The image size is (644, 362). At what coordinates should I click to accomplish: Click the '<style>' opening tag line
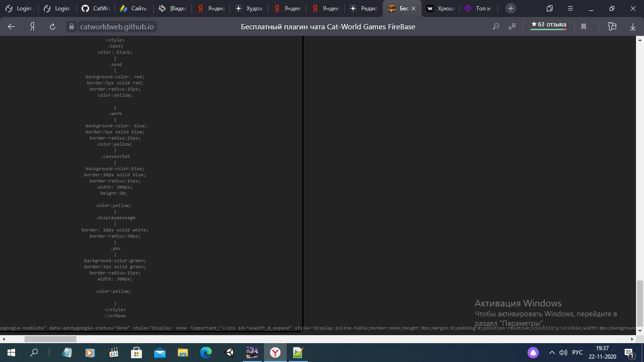(x=115, y=40)
